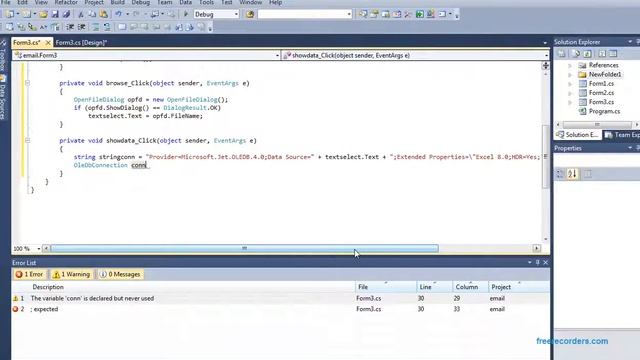Image resolution: width=640 pixels, height=360 pixels.
Task: Click View Code icon in Solution Explorer
Action: point(602,54)
